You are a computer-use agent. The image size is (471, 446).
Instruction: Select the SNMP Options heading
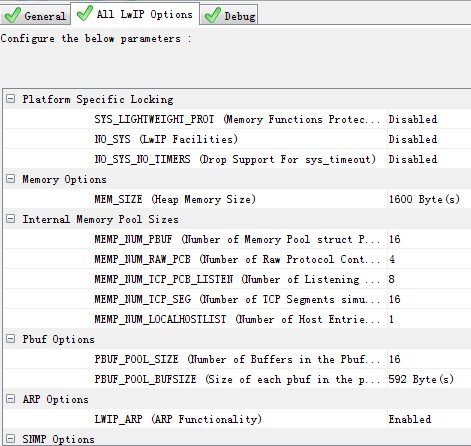pyautogui.click(x=58, y=439)
